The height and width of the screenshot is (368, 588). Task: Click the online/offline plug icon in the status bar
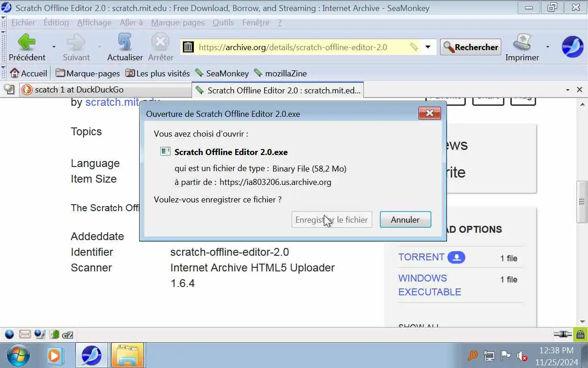coord(563,334)
